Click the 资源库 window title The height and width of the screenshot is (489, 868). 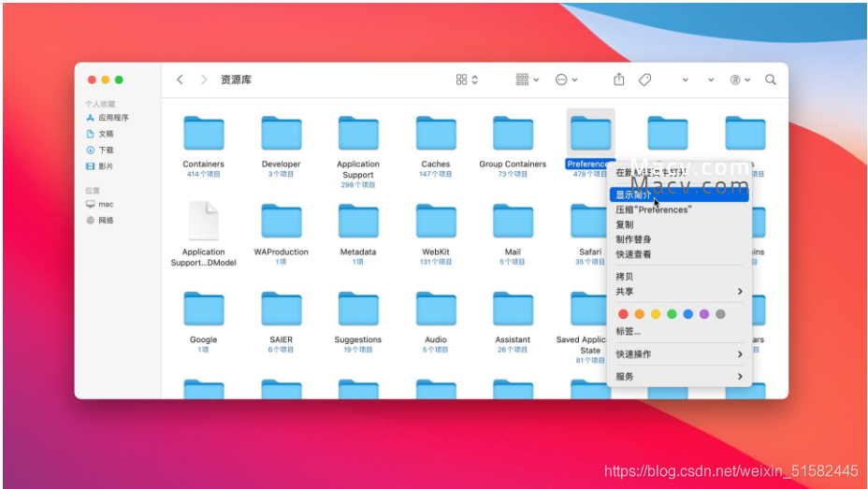(237, 79)
